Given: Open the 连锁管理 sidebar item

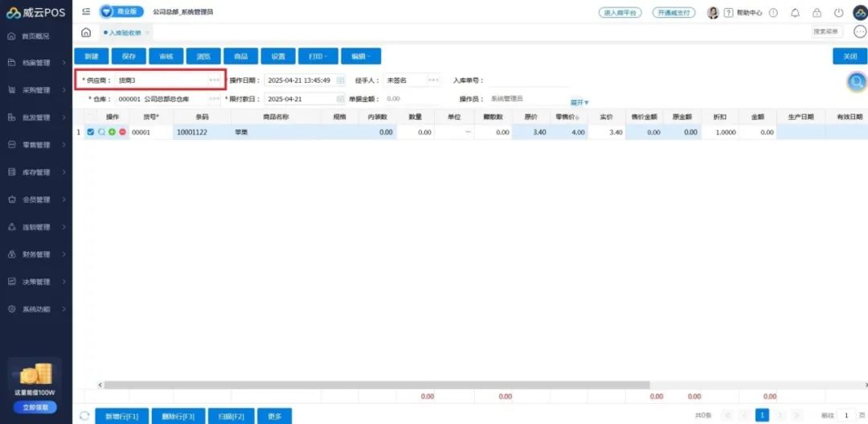Looking at the screenshot, I should click(x=36, y=227).
